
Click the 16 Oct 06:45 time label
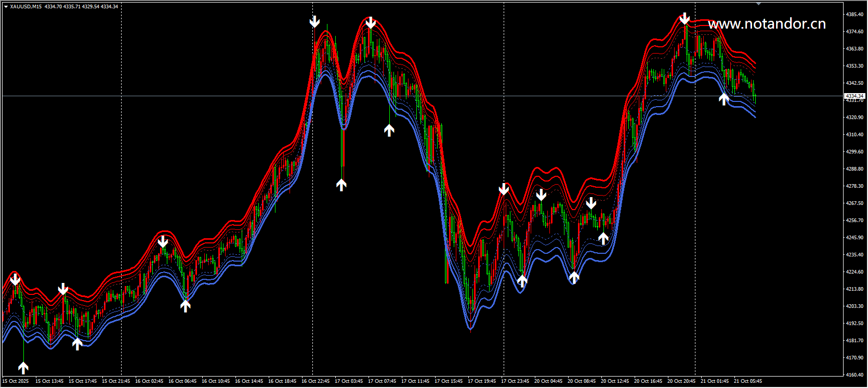pyautogui.click(x=182, y=381)
